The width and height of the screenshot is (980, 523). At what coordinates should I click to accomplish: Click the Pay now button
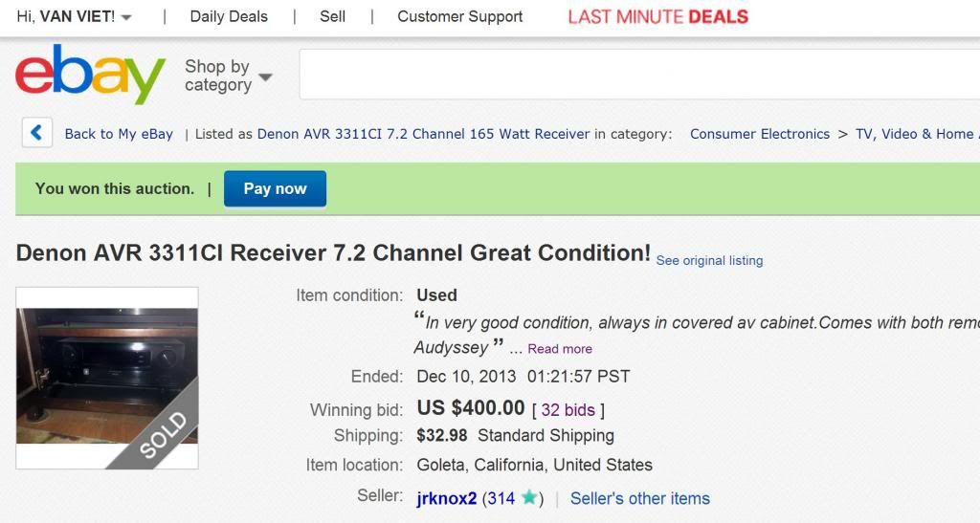click(275, 188)
